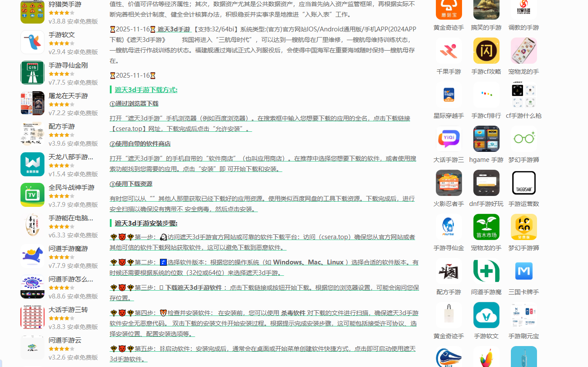Click the 千果手游 running figure icon
The height and width of the screenshot is (367, 588).
[x=449, y=51]
